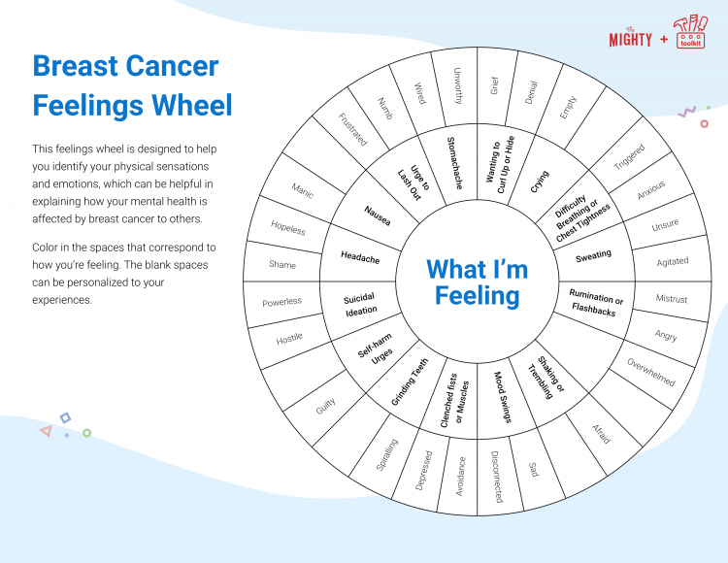Image resolution: width=728 pixels, height=563 pixels.
Task: Select the Anxious outer segment
Action: click(x=651, y=189)
